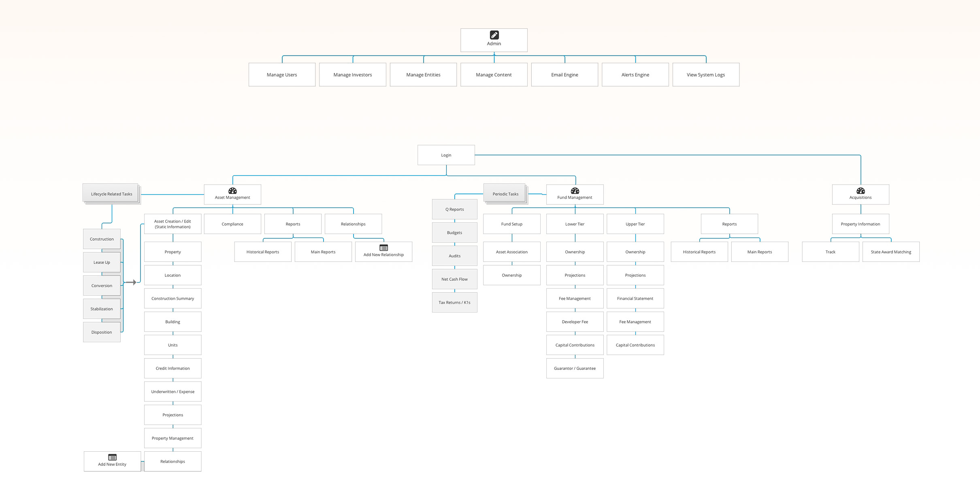The height and width of the screenshot is (497, 980).
Task: Expand the stacked Periodic Tasks node
Action: (x=505, y=193)
